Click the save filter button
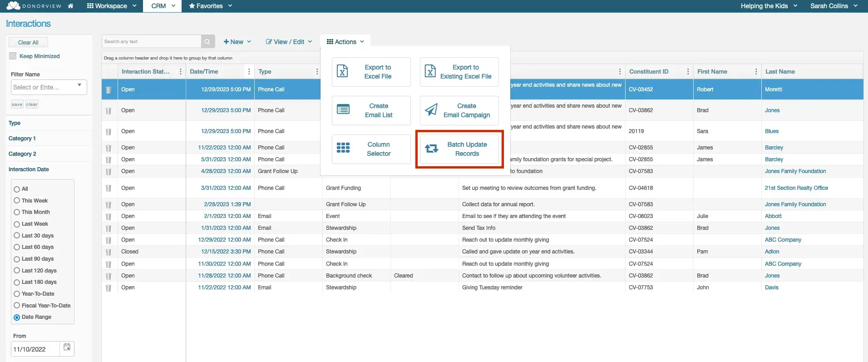868x362 pixels. pyautogui.click(x=17, y=104)
